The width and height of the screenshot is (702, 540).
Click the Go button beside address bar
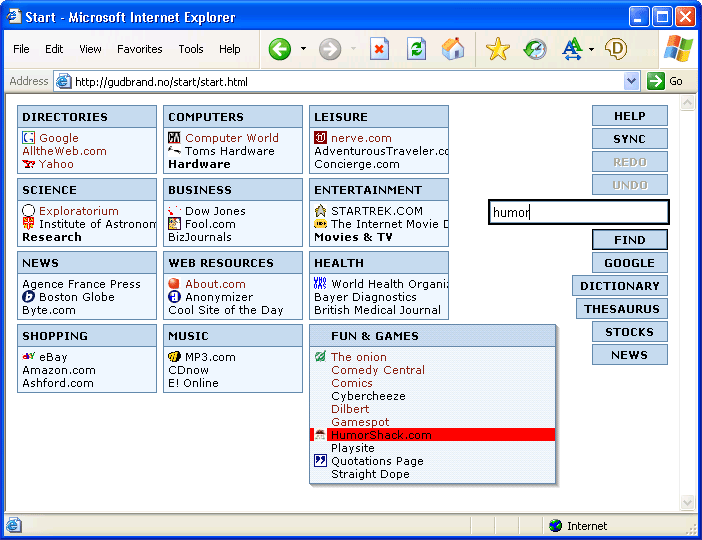click(x=665, y=81)
